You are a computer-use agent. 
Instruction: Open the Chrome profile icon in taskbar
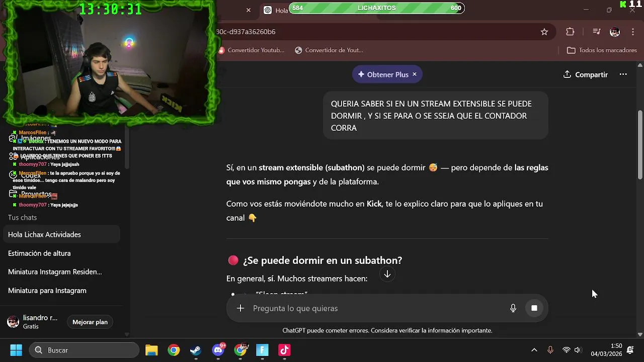[x=240, y=350]
